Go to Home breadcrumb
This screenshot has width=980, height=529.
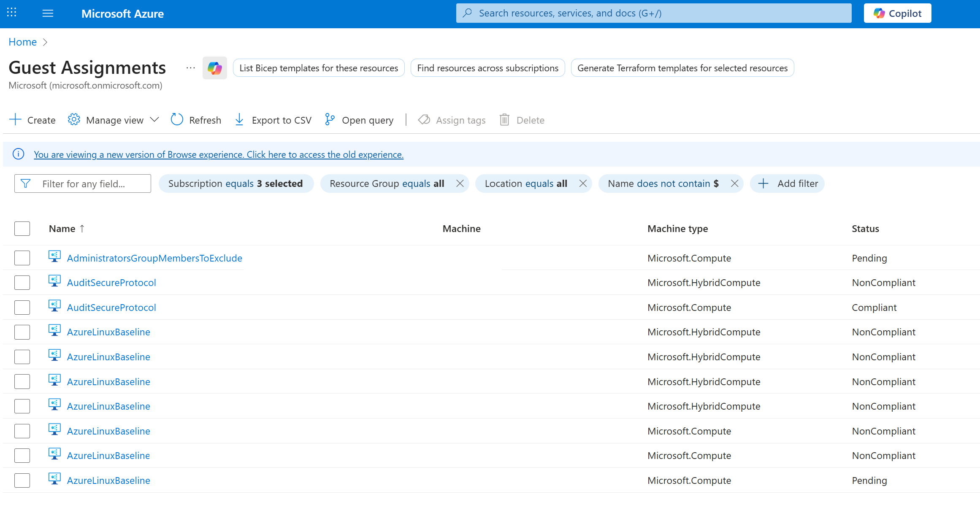pos(23,42)
